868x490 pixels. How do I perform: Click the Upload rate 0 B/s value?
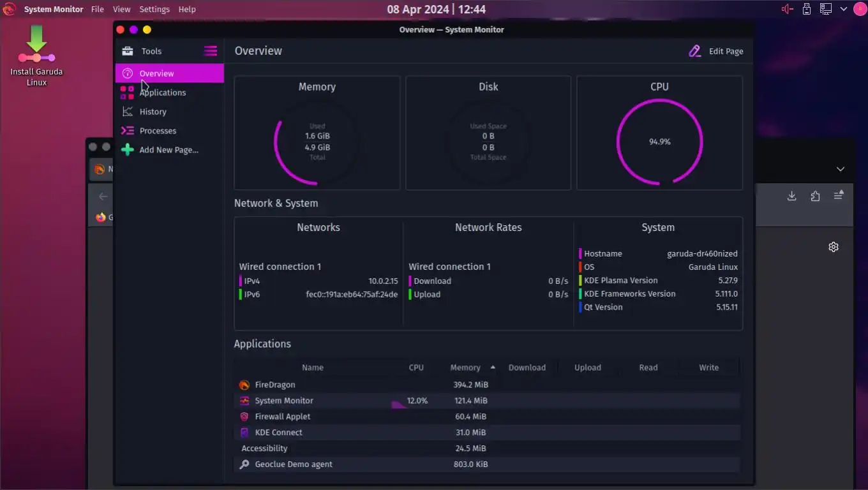pyautogui.click(x=558, y=294)
